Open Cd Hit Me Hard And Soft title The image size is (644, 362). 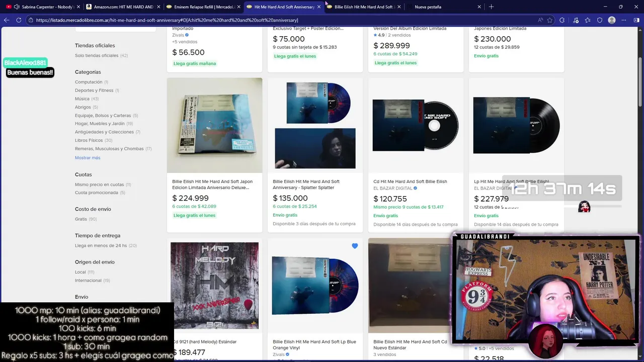(410, 182)
